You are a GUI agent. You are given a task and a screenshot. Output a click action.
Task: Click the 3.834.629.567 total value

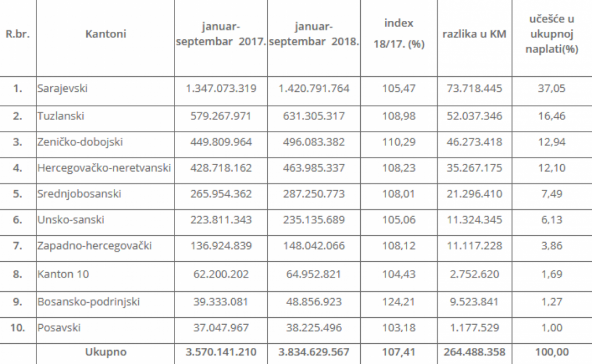[314, 352]
